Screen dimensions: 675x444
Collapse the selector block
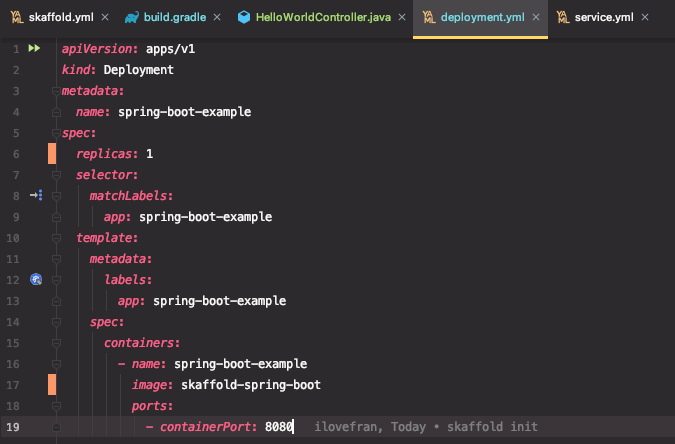pyautogui.click(x=56, y=175)
